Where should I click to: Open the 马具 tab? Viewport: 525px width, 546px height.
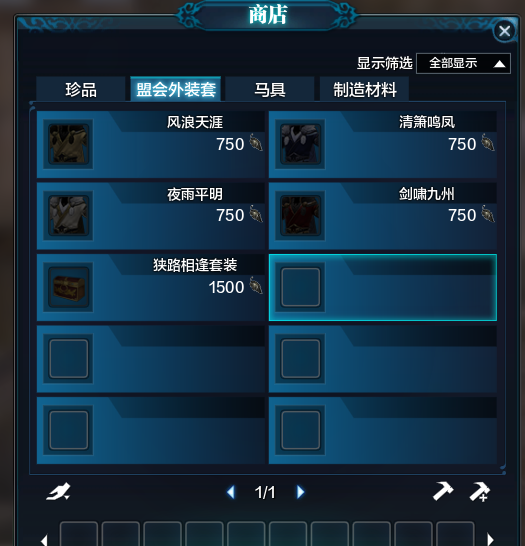pyautogui.click(x=270, y=89)
